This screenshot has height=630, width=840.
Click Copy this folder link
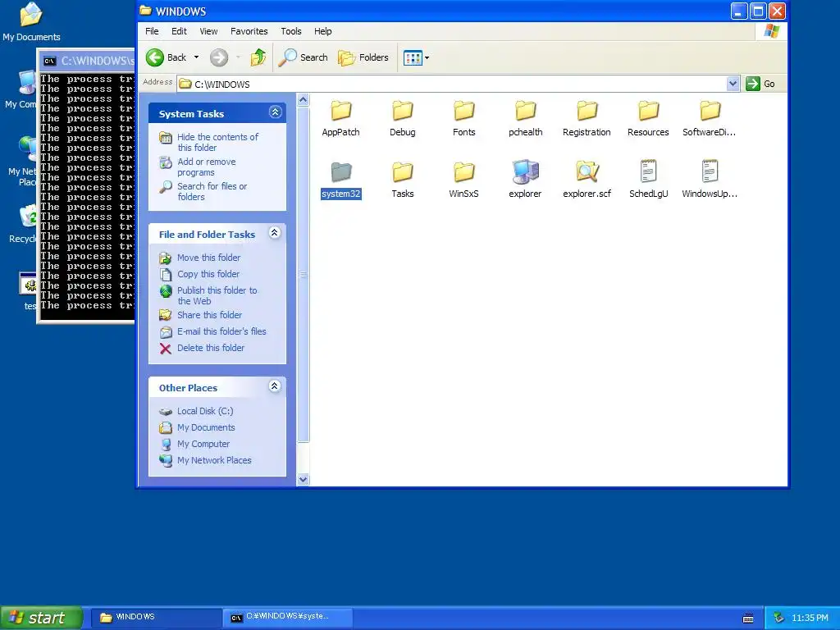point(208,274)
